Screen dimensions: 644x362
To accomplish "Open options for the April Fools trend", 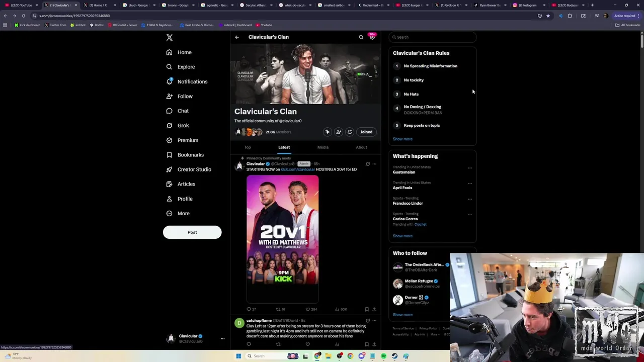I will [x=470, y=184].
